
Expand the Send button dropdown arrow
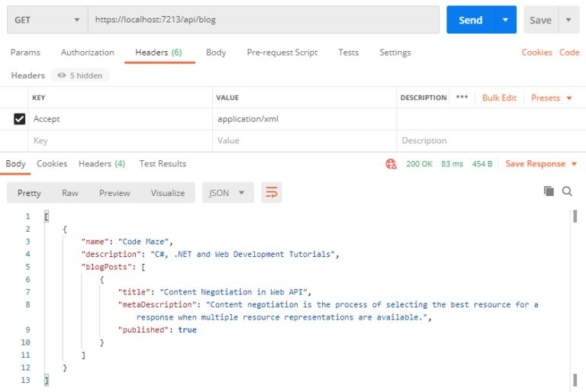coord(506,20)
